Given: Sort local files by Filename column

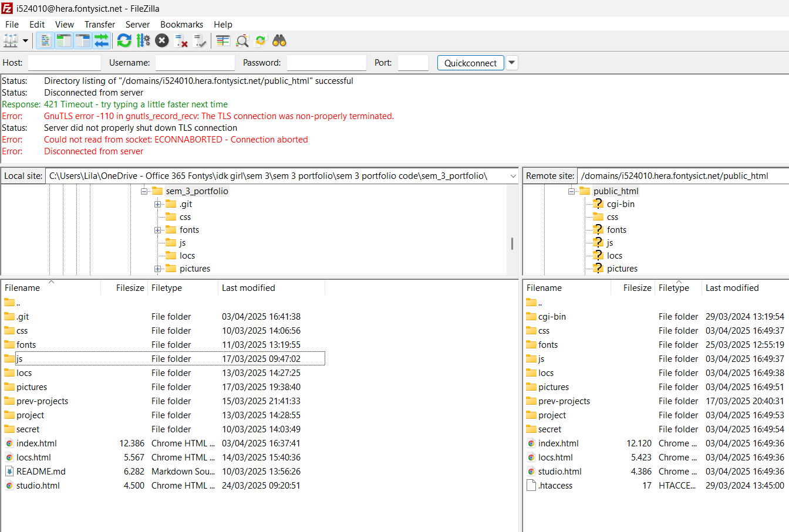Looking at the screenshot, I should pos(51,288).
